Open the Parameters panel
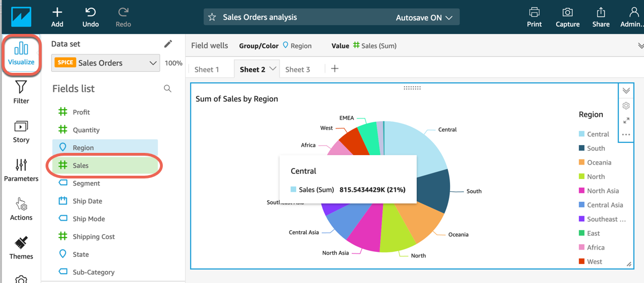Image resolution: width=644 pixels, height=283 pixels. pyautogui.click(x=21, y=170)
